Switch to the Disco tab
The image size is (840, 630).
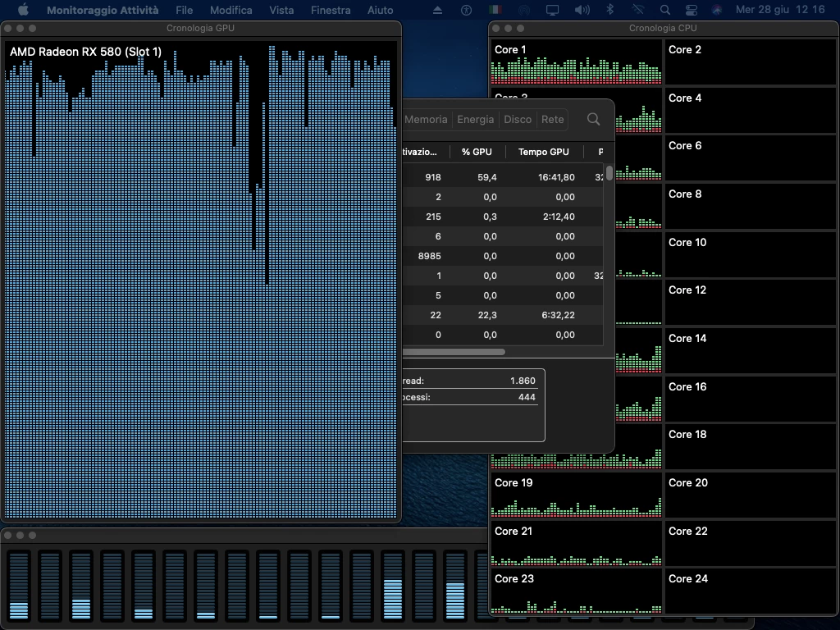(518, 120)
